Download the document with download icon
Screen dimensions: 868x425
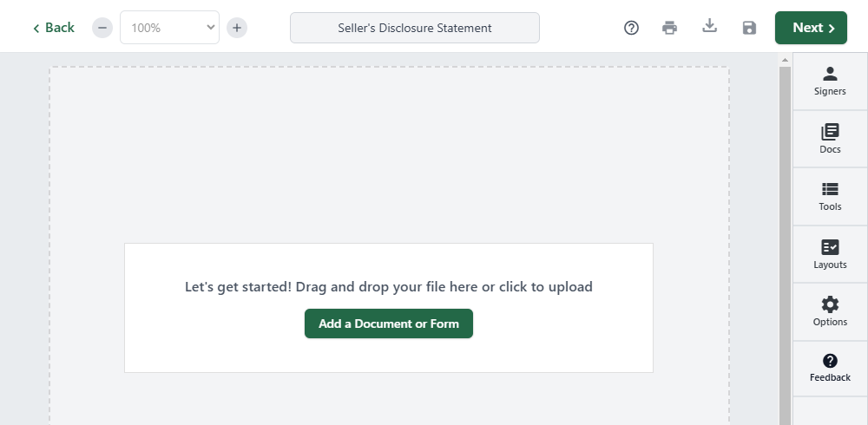pos(709,27)
